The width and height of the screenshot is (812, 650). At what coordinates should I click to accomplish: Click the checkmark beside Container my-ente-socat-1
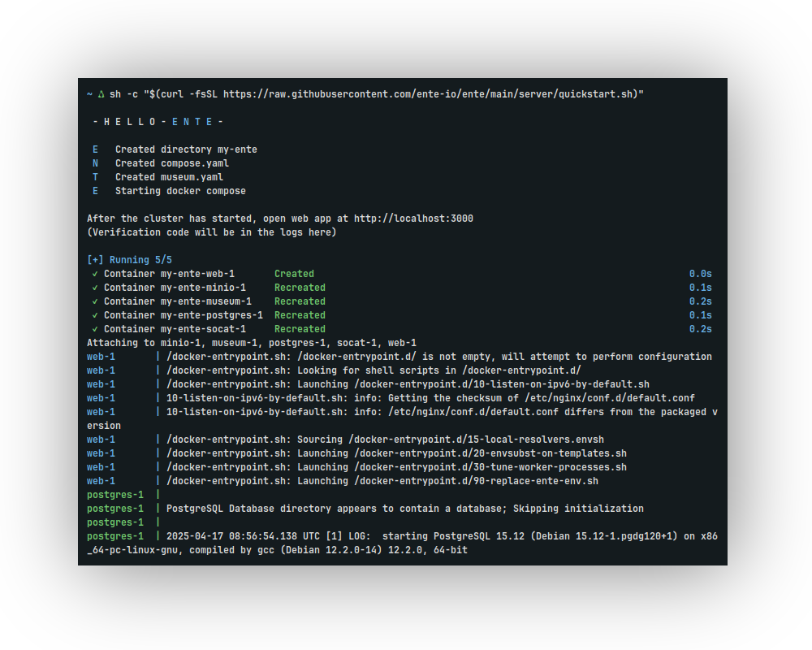[95, 329]
